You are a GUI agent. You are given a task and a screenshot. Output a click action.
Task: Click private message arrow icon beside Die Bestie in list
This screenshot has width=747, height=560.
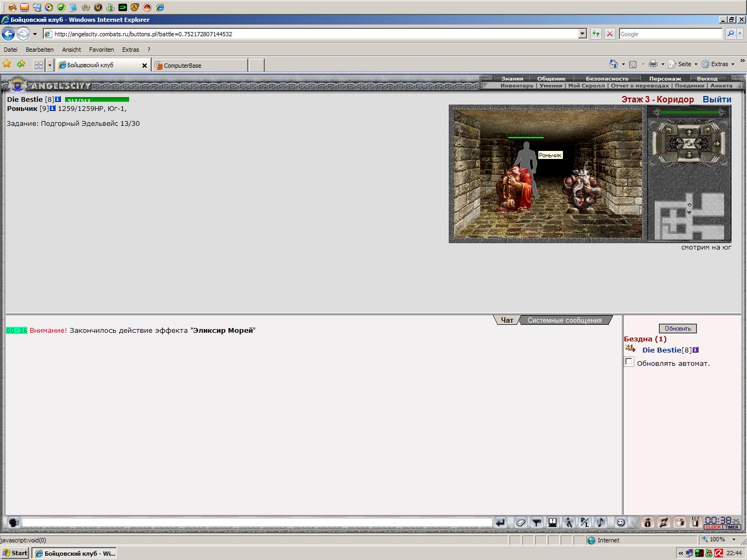coord(630,349)
